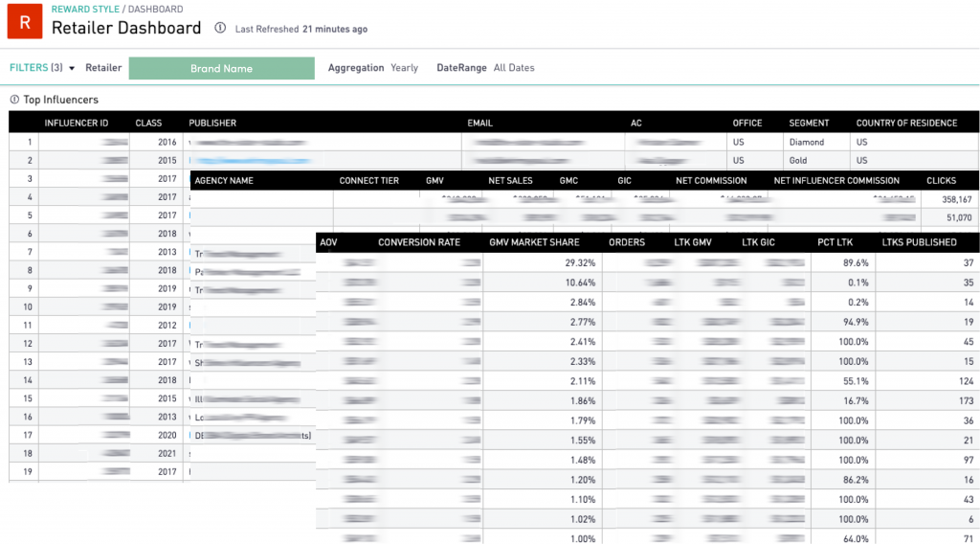Sort by GMV MARKET SHARE column header
Viewport: 980px width, 544px height.
tap(534, 242)
